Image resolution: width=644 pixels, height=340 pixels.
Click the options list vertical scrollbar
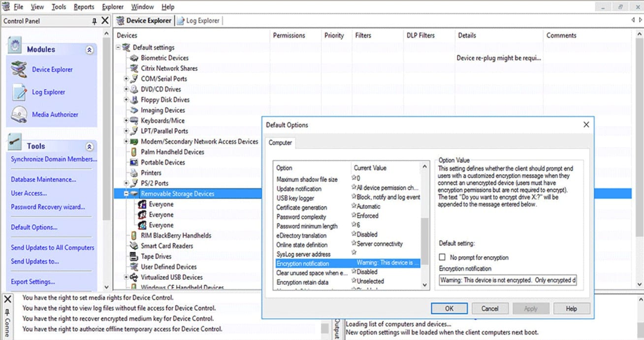point(424,226)
